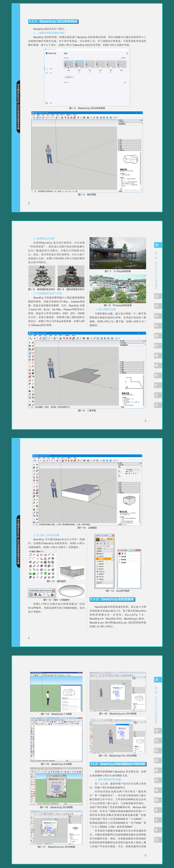
Task: Click the Figure 1-6 textured shadow castle image
Action: 71,276
